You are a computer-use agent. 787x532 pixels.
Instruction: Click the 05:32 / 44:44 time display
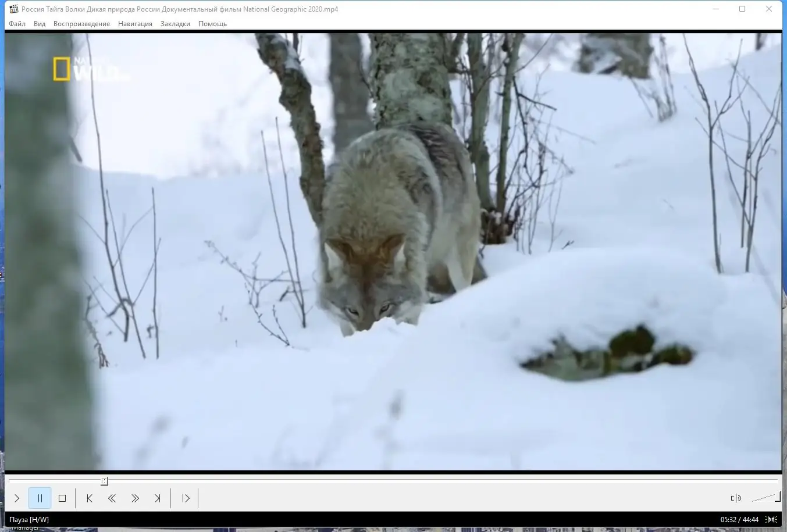[739, 520]
